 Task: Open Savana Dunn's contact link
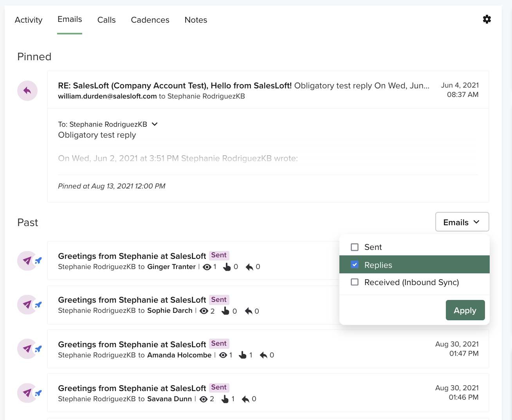(x=169, y=399)
